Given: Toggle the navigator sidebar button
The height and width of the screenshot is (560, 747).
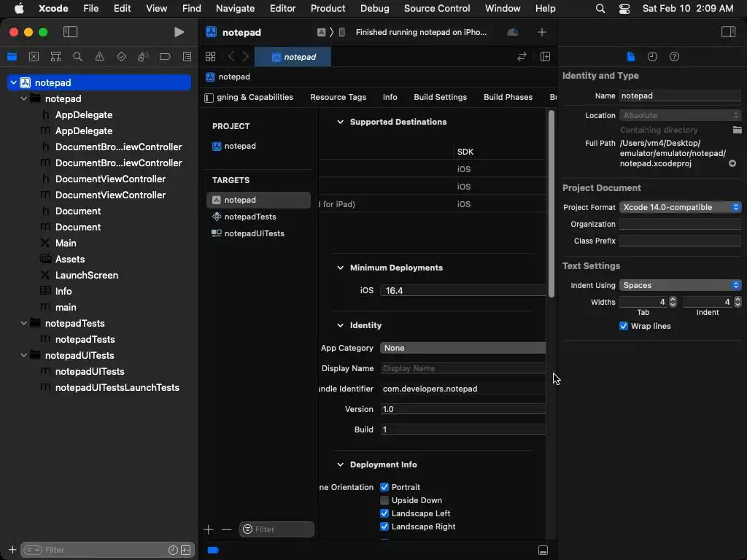Looking at the screenshot, I should [x=70, y=32].
